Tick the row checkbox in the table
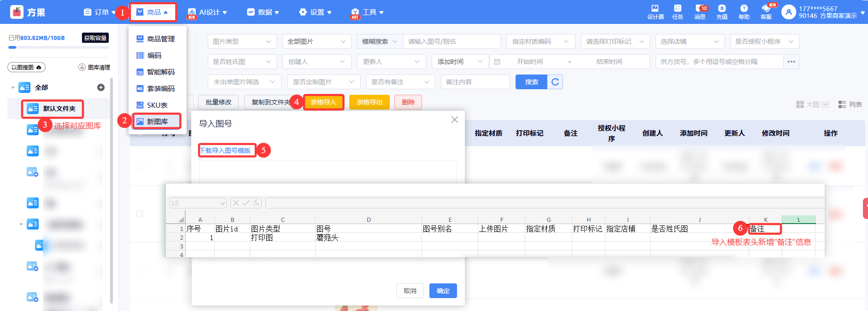The image size is (868, 311). 140,214
